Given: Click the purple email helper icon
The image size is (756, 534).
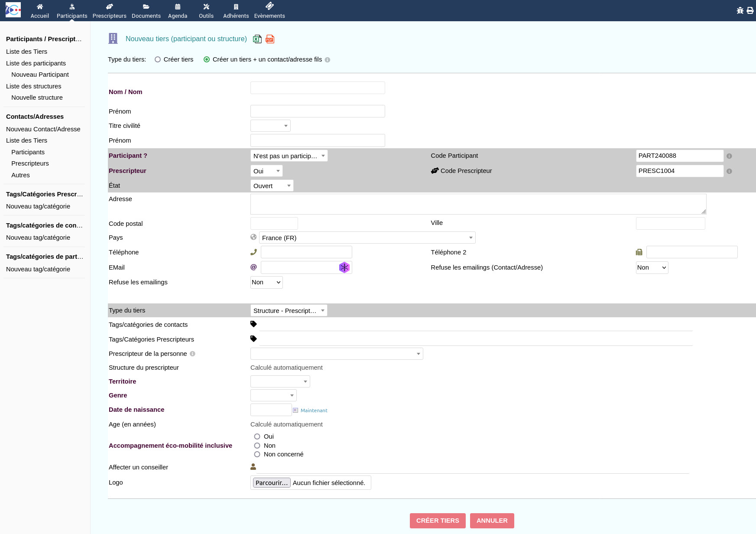Looking at the screenshot, I should [x=344, y=267].
